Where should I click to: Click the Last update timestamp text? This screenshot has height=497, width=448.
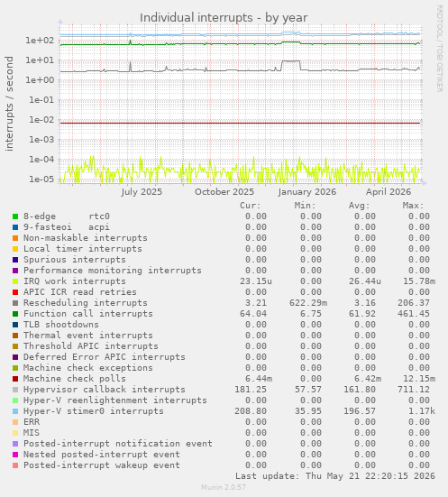(335, 476)
